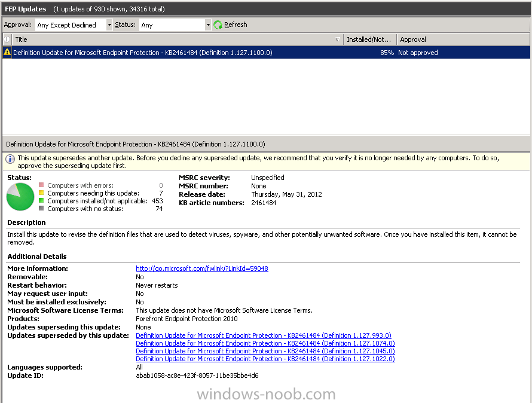The height and width of the screenshot is (403, 532).
Task: Click the Languages supported value All
Action: [x=139, y=367]
